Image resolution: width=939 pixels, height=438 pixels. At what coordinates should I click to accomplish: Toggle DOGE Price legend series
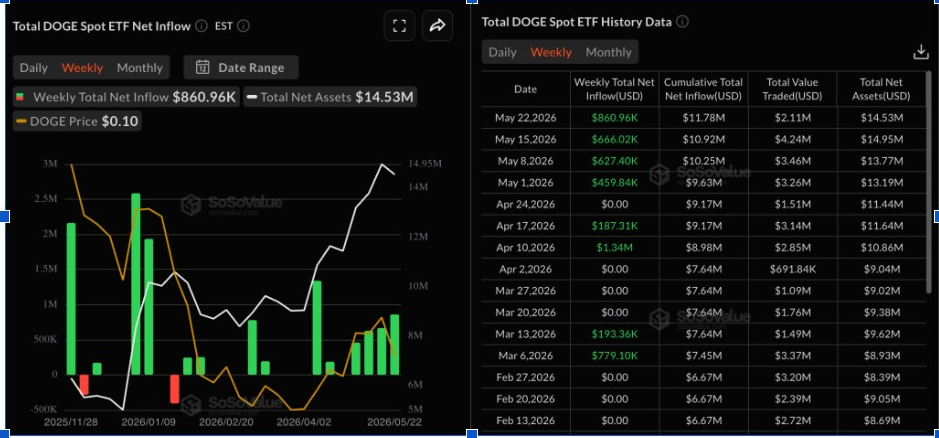(77, 122)
